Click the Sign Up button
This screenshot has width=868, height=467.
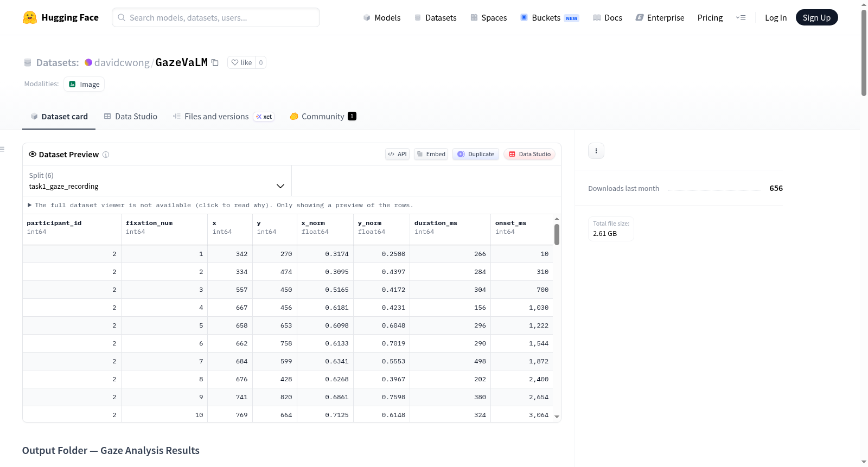[x=816, y=17]
